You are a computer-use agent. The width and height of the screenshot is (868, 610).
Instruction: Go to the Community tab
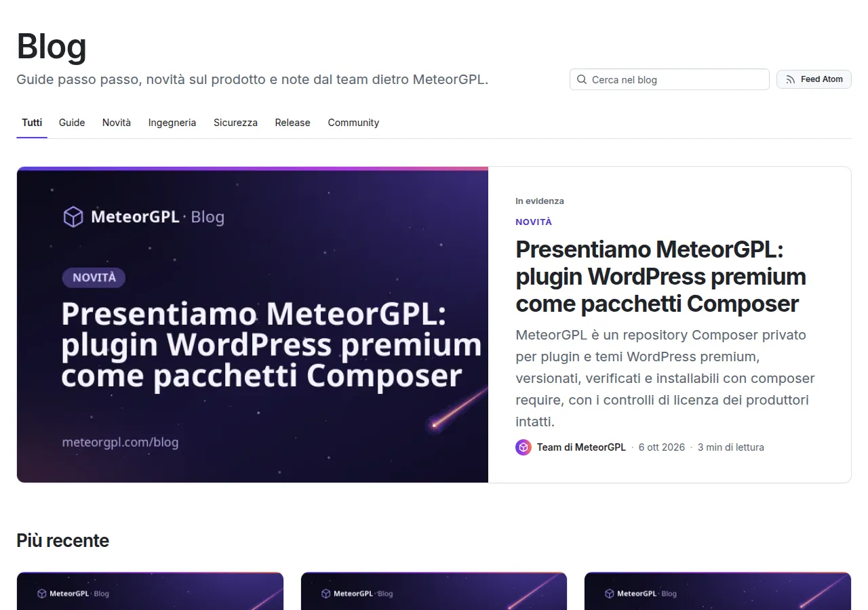[353, 123]
